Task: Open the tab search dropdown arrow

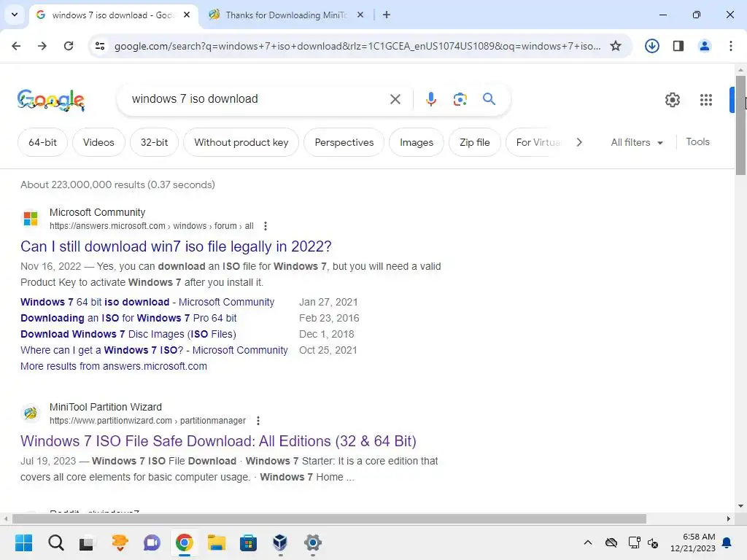Action: click(15, 15)
